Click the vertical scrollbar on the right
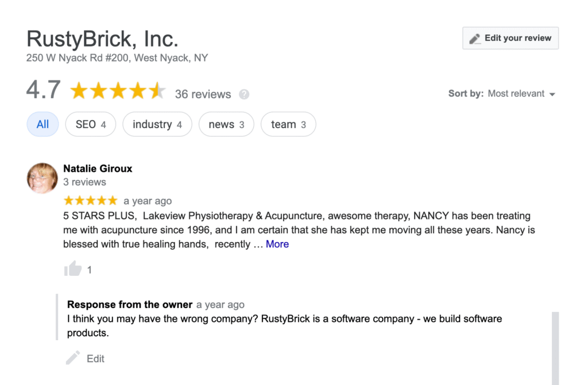The image size is (588, 385). click(555, 348)
